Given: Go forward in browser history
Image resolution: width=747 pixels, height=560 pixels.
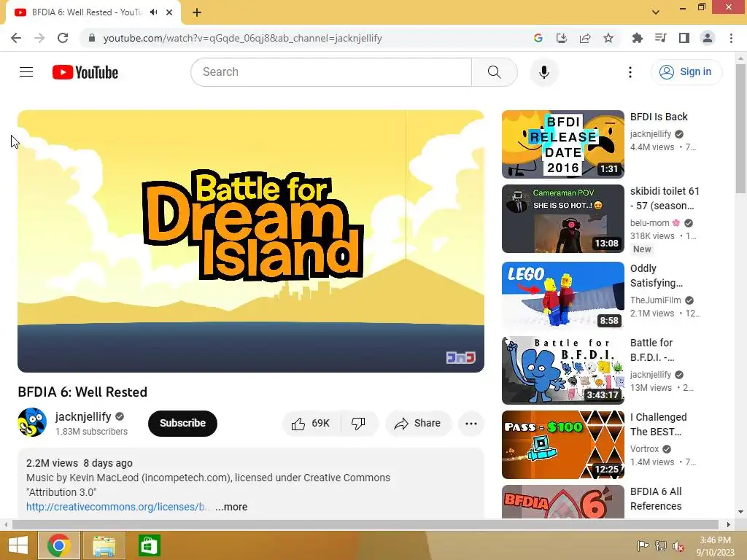Looking at the screenshot, I should point(39,38).
